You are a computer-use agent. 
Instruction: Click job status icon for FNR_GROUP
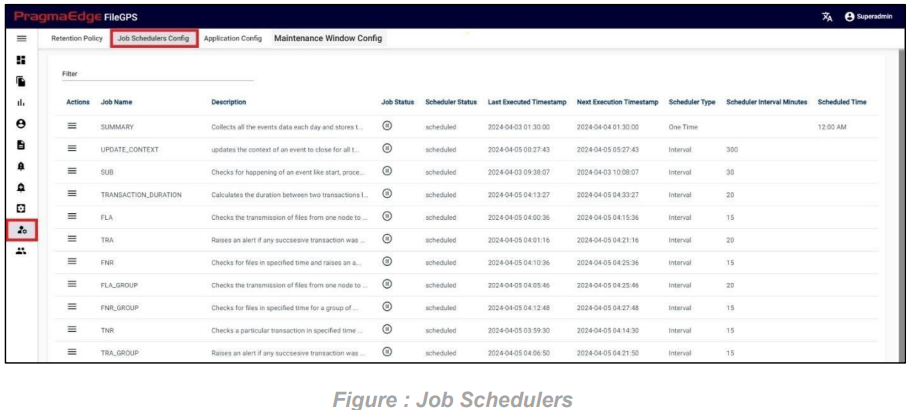tap(387, 307)
